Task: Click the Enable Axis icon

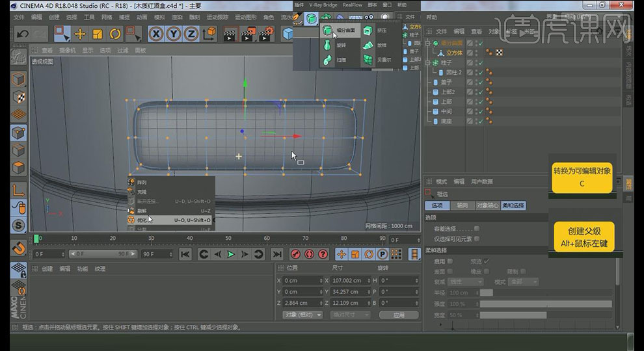Action: coord(18,190)
